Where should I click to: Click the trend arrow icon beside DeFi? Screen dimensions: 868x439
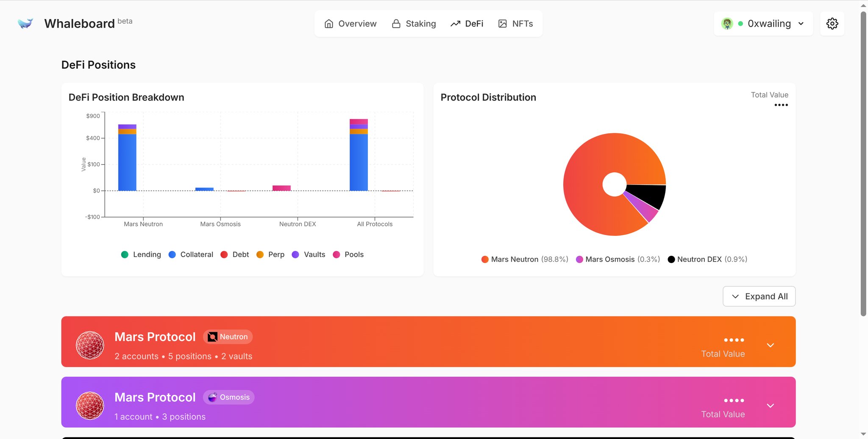tap(456, 24)
